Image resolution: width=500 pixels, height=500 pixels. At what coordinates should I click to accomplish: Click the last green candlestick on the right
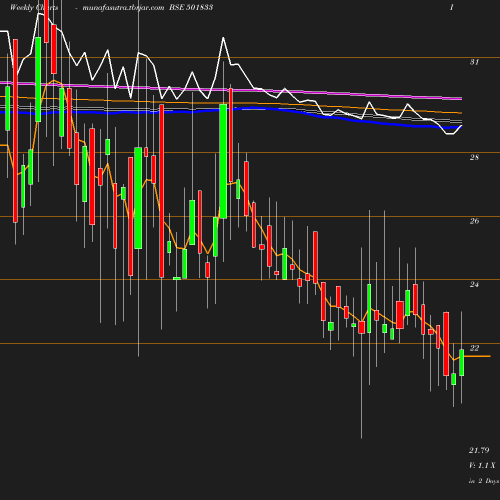click(x=461, y=363)
